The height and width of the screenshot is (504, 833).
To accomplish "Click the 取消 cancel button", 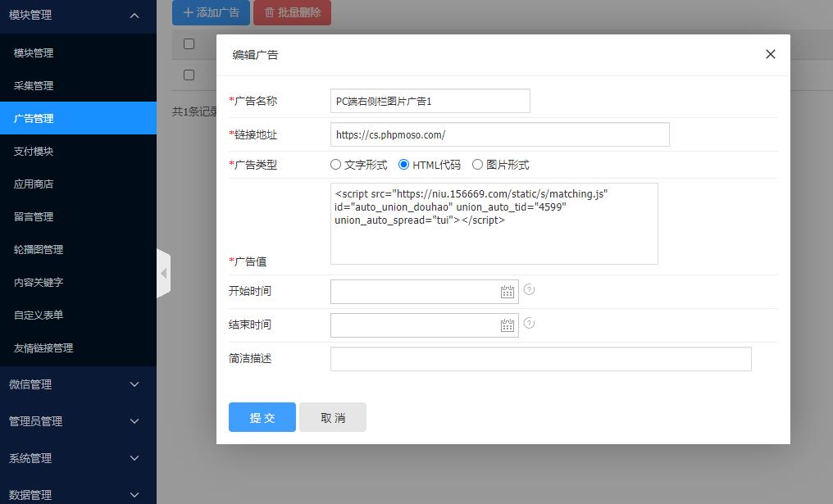I will click(x=333, y=417).
